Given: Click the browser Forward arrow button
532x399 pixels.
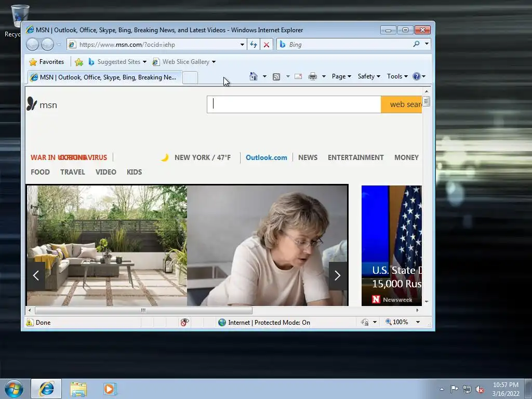Looking at the screenshot, I should [x=47, y=45].
